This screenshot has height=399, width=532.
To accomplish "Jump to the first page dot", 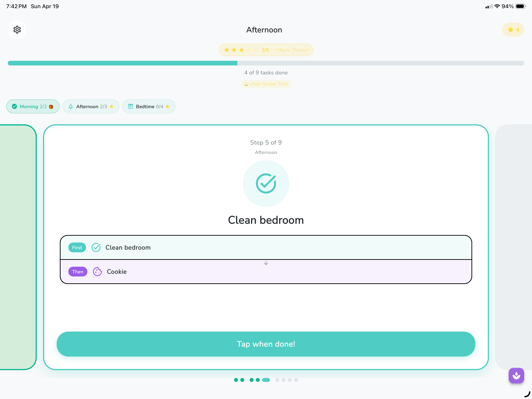I will click(236, 380).
